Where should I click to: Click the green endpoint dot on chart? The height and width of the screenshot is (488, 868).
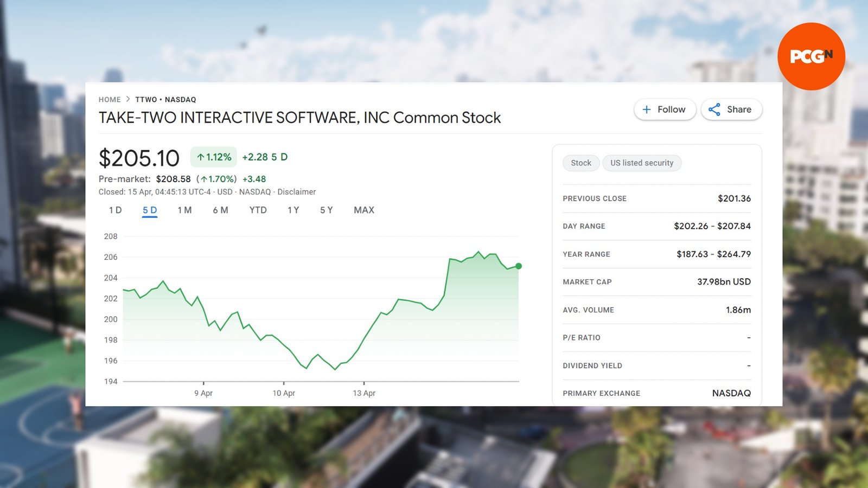point(519,266)
